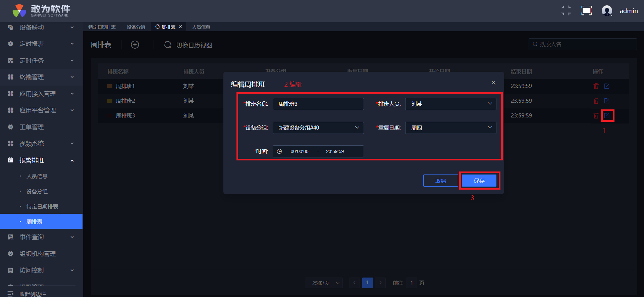Collapse the 报警排班 menu
This screenshot has height=297, width=644.
point(72,160)
